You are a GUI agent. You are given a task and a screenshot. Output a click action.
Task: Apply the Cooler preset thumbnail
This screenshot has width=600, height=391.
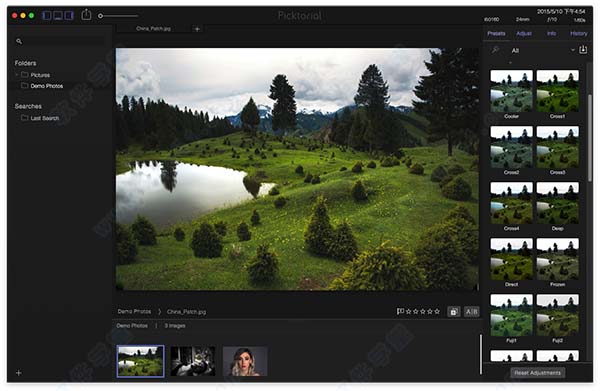click(511, 91)
